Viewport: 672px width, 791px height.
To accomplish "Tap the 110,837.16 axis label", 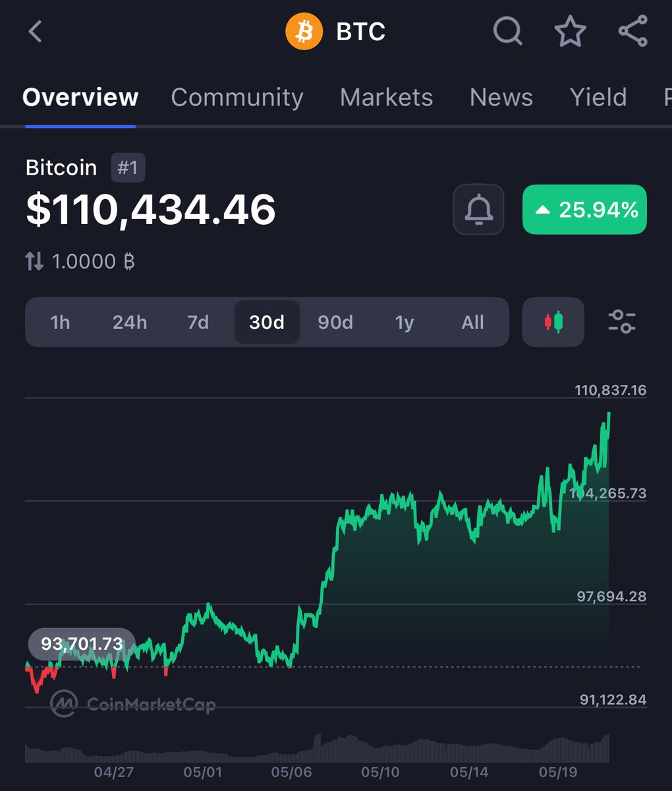I will (x=611, y=390).
